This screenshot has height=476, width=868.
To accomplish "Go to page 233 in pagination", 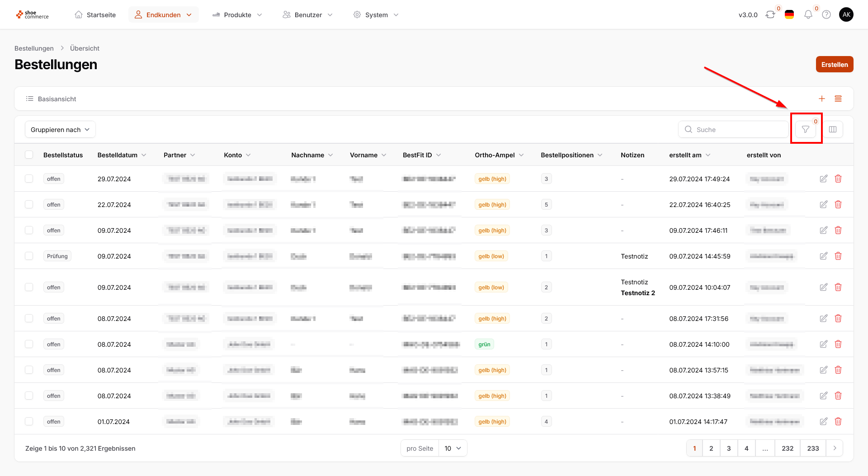I will coord(812,448).
